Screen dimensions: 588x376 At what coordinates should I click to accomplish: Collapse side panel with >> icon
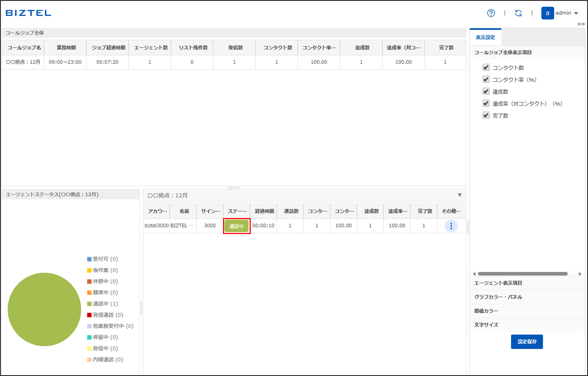tap(581, 24)
